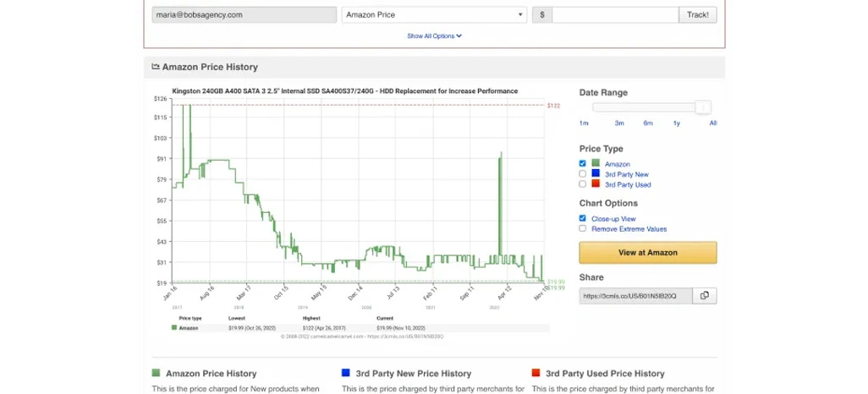
Task: Click the Kingston 240GB A400 chart title
Action: pyautogui.click(x=345, y=90)
